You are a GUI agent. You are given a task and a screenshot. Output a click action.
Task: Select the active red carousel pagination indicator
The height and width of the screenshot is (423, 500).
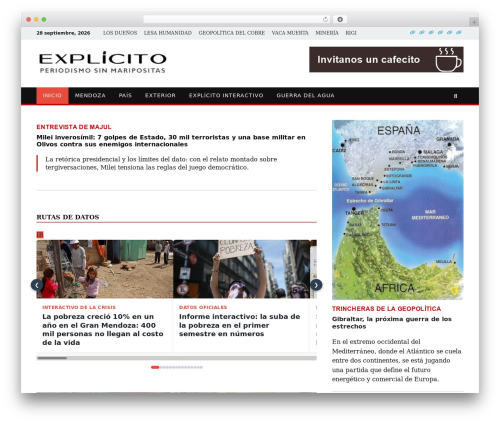(155, 367)
